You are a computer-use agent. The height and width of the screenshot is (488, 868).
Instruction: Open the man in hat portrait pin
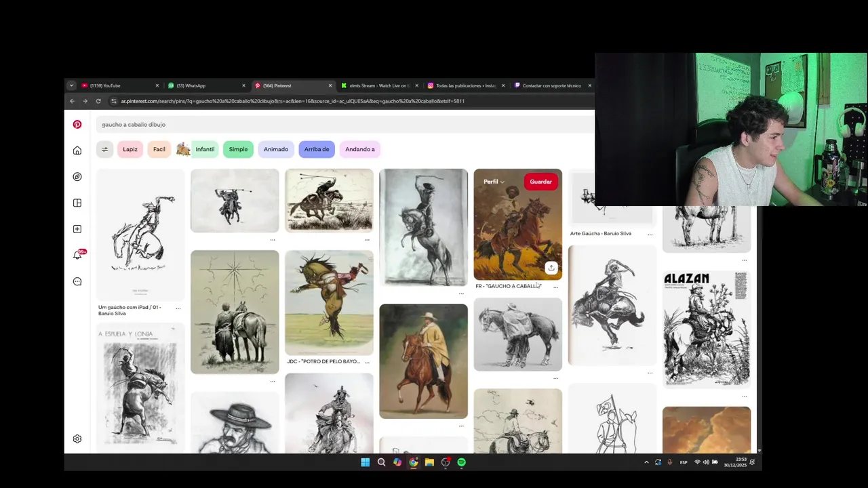coord(235,423)
